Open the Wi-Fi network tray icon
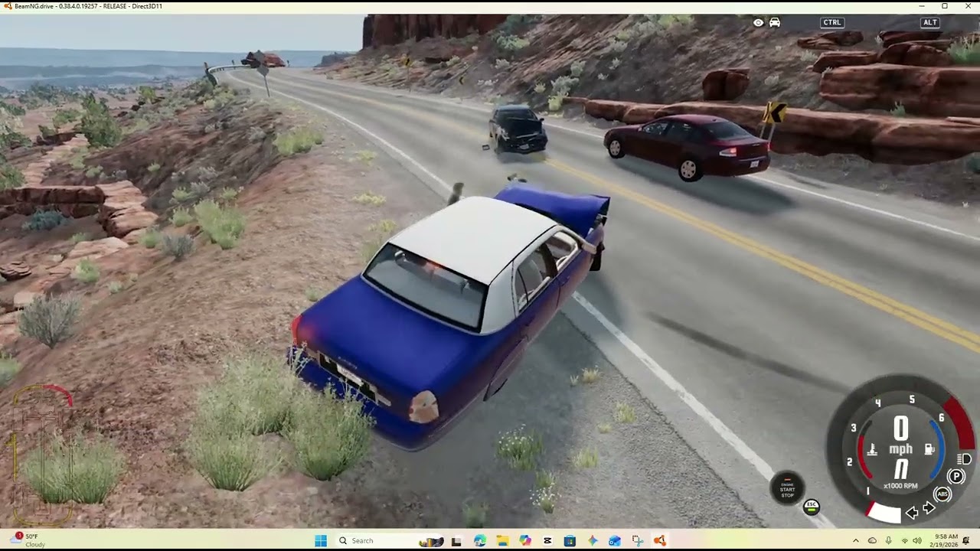980x551 pixels. point(904,541)
